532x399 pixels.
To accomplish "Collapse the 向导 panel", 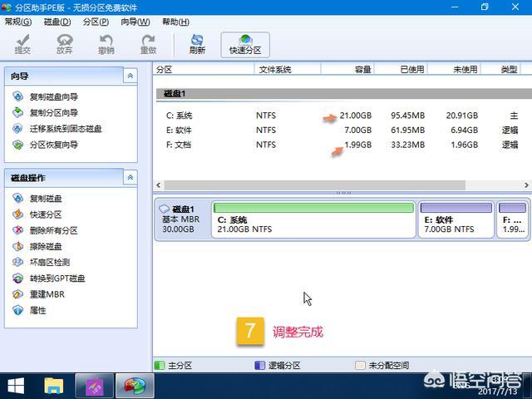I will coord(130,76).
